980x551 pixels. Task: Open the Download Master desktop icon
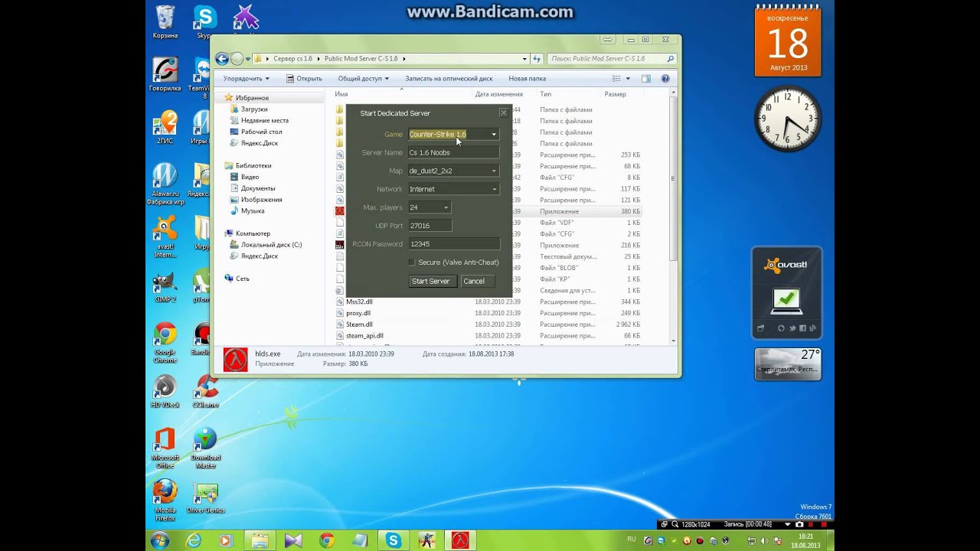205,448
